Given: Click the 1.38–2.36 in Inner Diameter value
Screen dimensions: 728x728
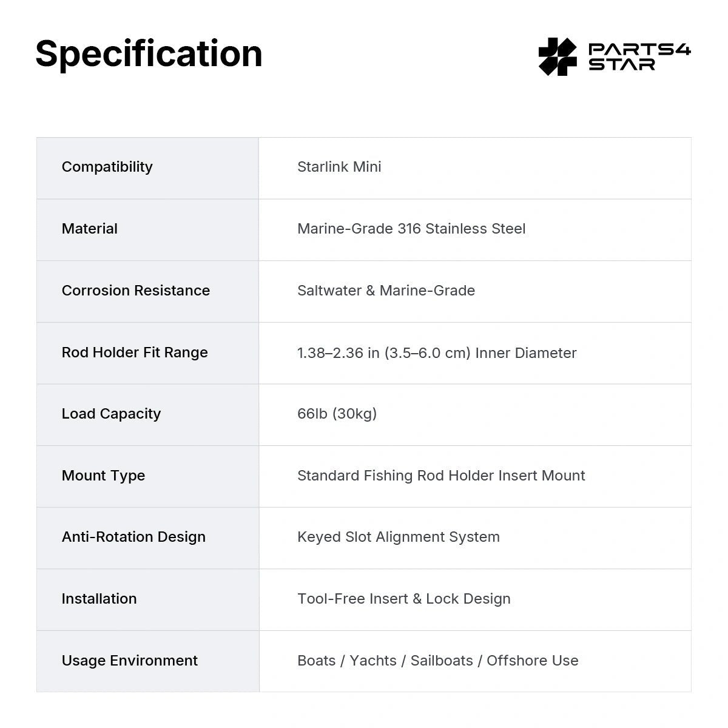Looking at the screenshot, I should (x=437, y=353).
